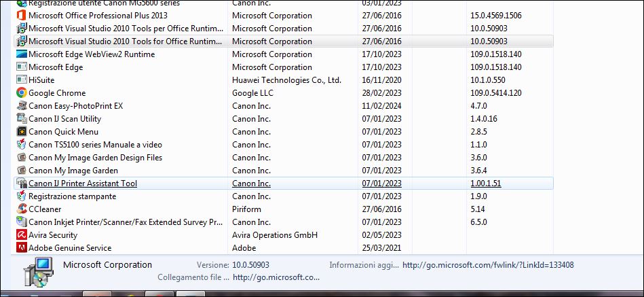Select version 5.14 of CCleaner

pyautogui.click(x=477, y=209)
